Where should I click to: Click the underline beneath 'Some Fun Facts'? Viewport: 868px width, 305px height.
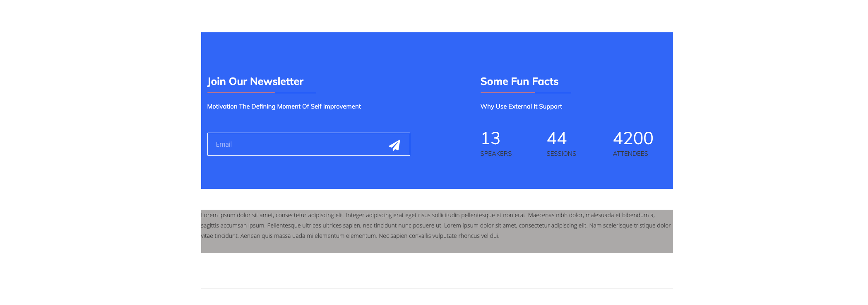(x=525, y=93)
